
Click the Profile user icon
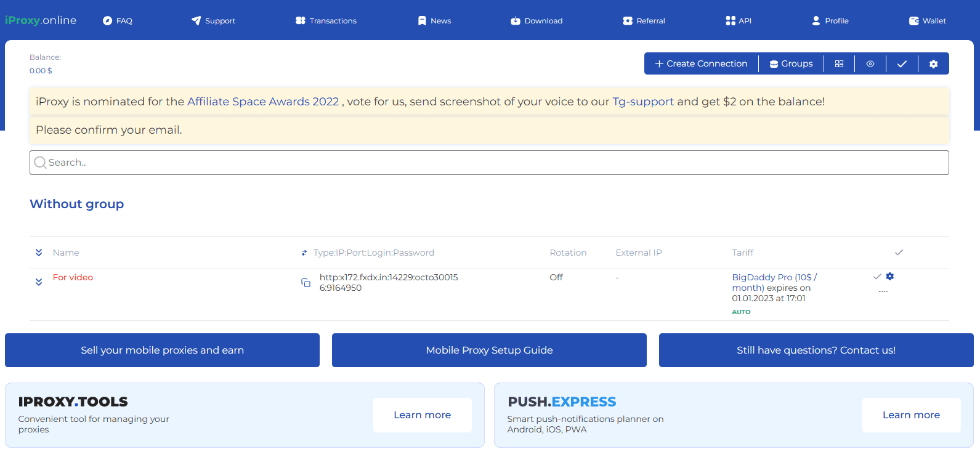(816, 21)
